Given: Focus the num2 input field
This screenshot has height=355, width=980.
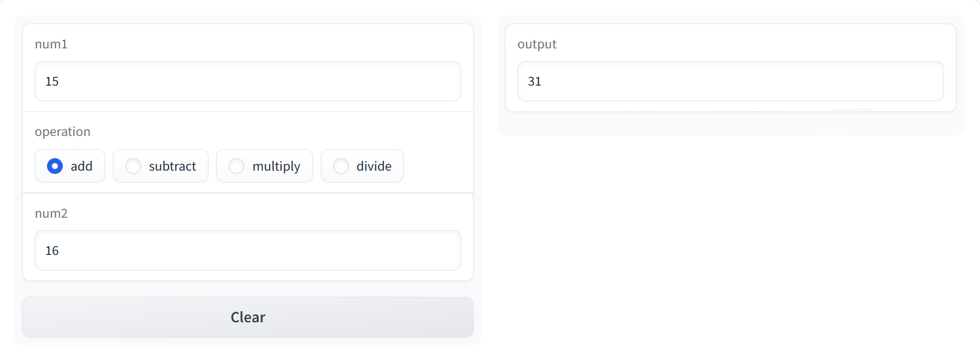Looking at the screenshot, I should pos(248,250).
